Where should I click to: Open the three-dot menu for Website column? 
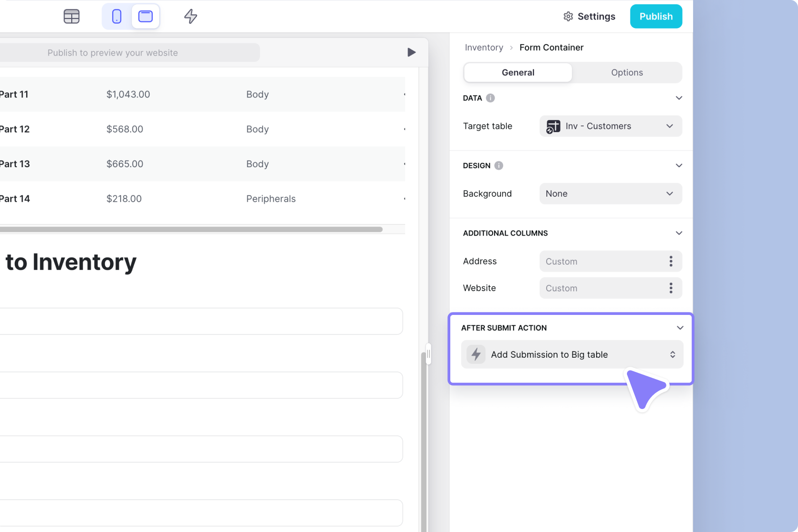(671, 288)
